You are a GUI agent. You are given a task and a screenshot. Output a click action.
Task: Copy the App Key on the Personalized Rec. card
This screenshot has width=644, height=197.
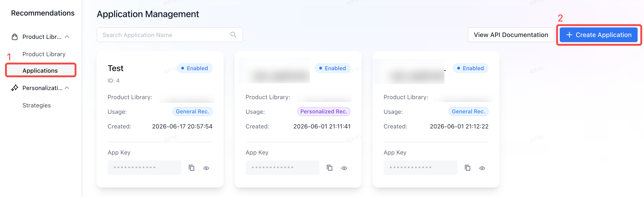[x=330, y=168]
